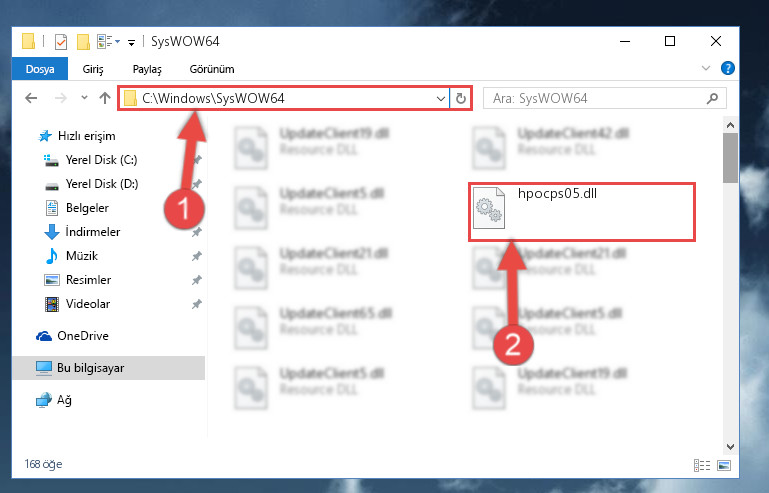
Task: Unpin Müzik using its pin icon
Action: point(197,256)
